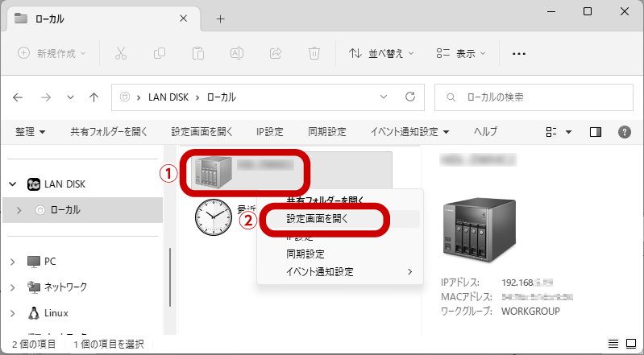Click the Refresh button in address bar
This screenshot has height=355, width=644.
(x=409, y=97)
